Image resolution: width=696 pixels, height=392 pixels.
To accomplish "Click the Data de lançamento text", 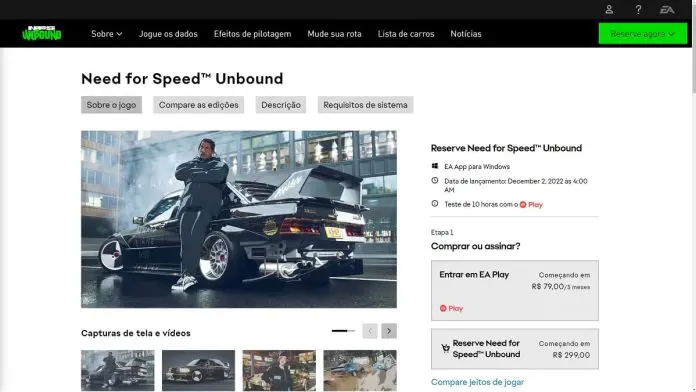I will coord(516,185).
